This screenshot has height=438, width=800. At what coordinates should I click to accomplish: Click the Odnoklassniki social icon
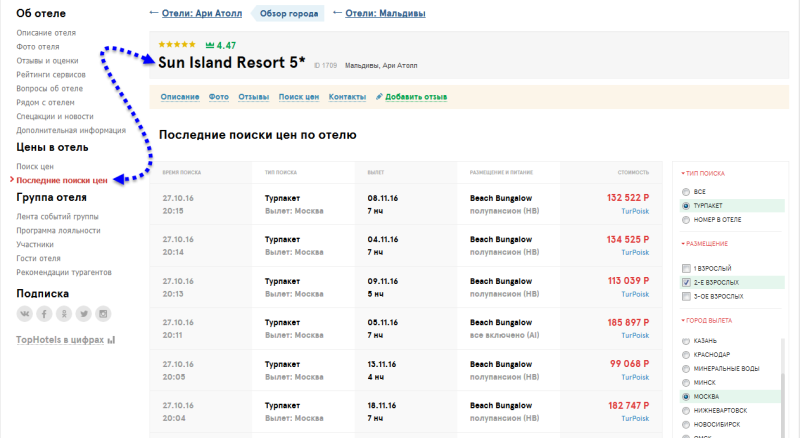click(x=64, y=314)
